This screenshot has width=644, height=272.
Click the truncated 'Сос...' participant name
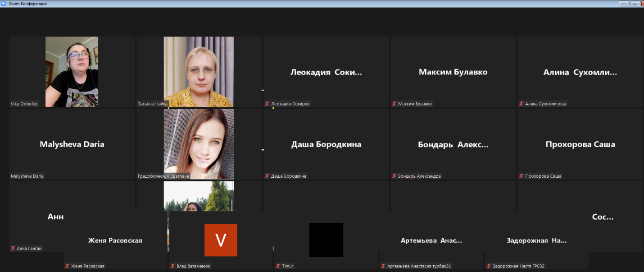click(x=603, y=217)
